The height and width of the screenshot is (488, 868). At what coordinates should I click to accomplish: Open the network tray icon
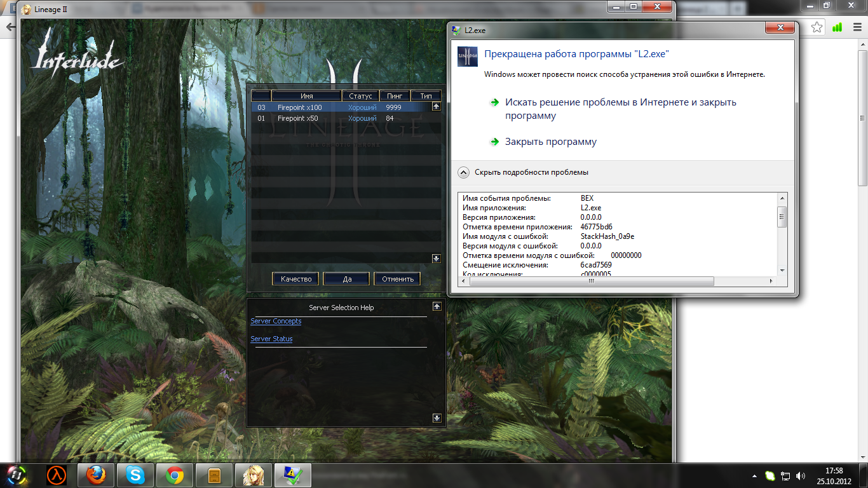click(x=785, y=475)
